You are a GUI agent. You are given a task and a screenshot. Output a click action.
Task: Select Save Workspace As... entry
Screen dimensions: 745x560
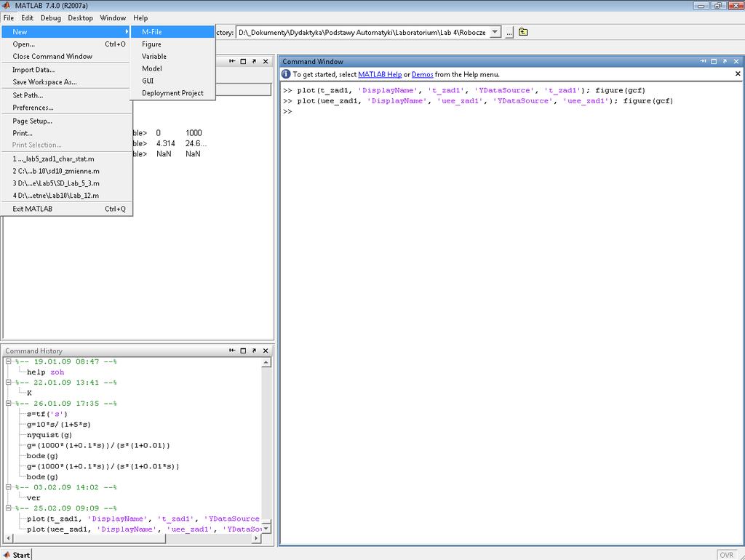66,82
